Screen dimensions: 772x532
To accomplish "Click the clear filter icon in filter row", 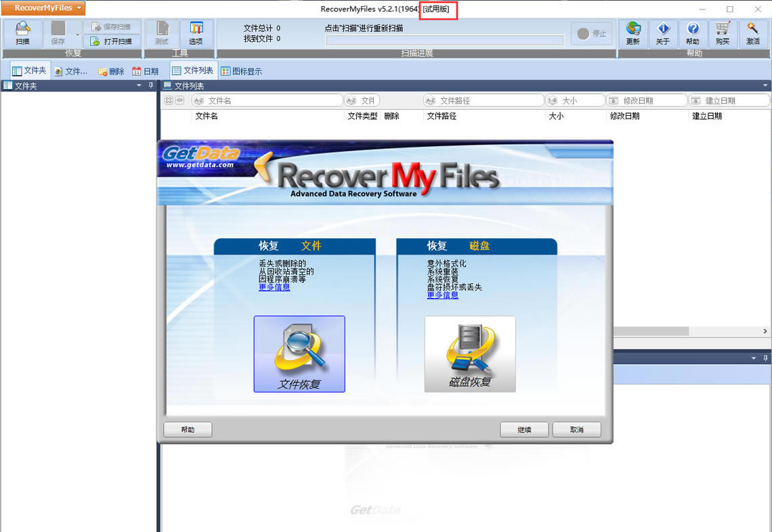I will [x=169, y=100].
